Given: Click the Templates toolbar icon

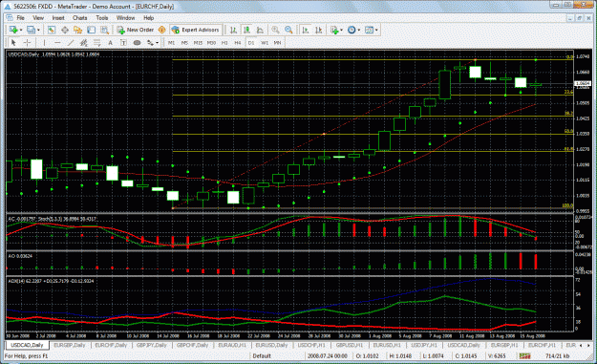Looking at the screenshot, I should (369, 30).
